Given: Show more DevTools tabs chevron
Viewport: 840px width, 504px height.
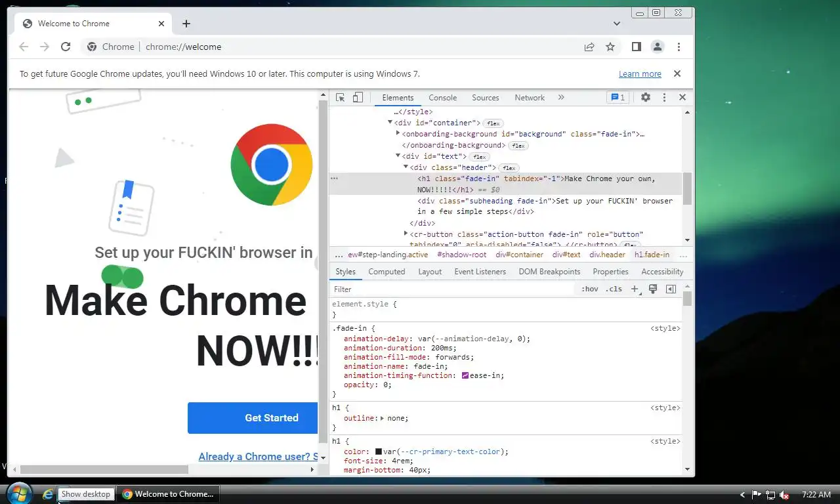Looking at the screenshot, I should (561, 97).
